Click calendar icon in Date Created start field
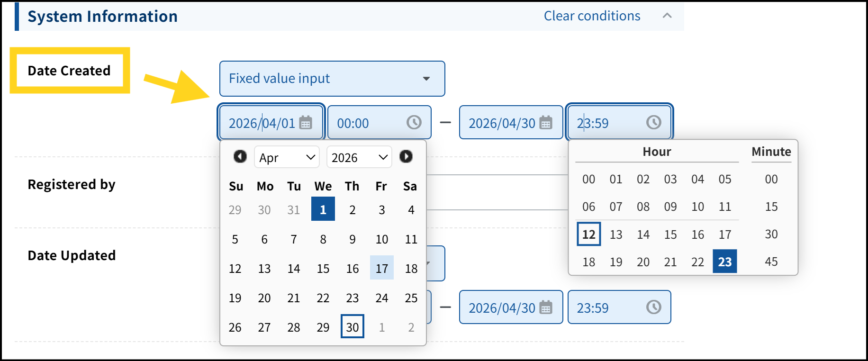 pos(306,123)
